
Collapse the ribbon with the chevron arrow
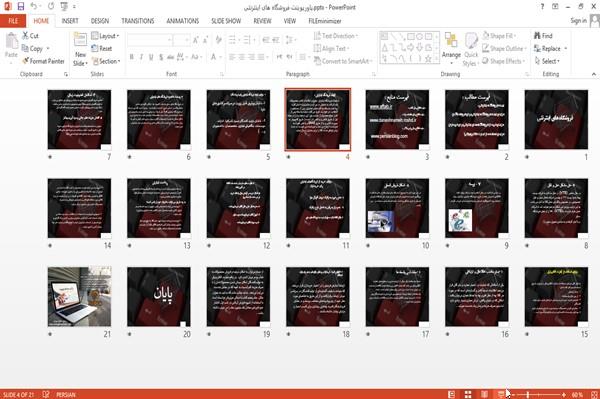click(593, 74)
